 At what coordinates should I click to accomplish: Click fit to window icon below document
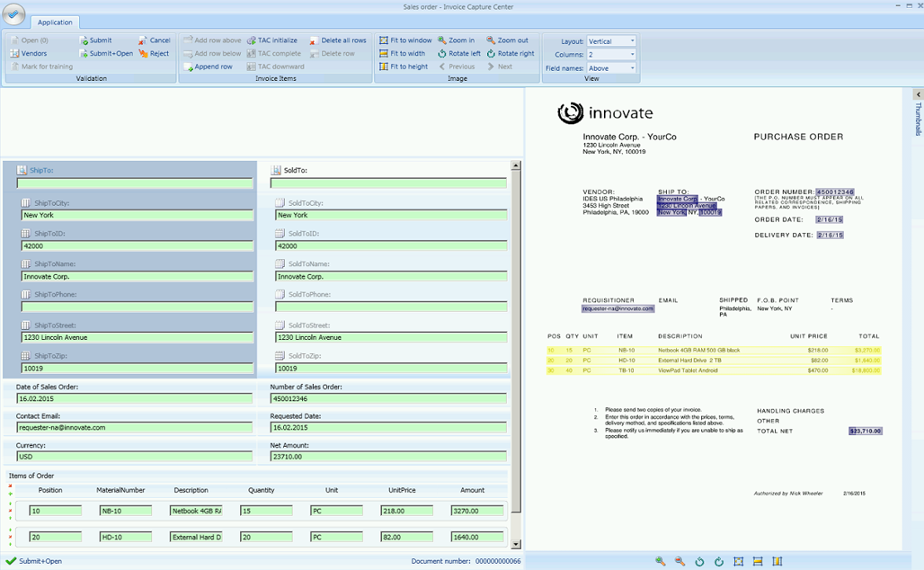pos(738,561)
